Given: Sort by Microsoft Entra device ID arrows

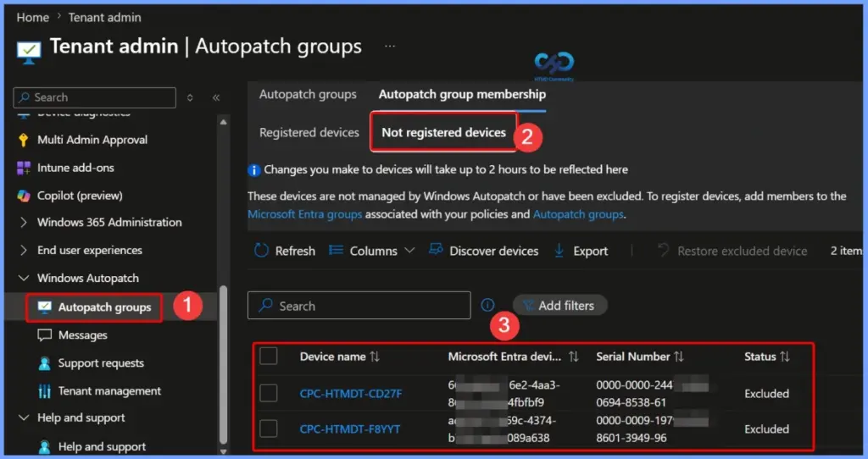Looking at the screenshot, I should [574, 357].
